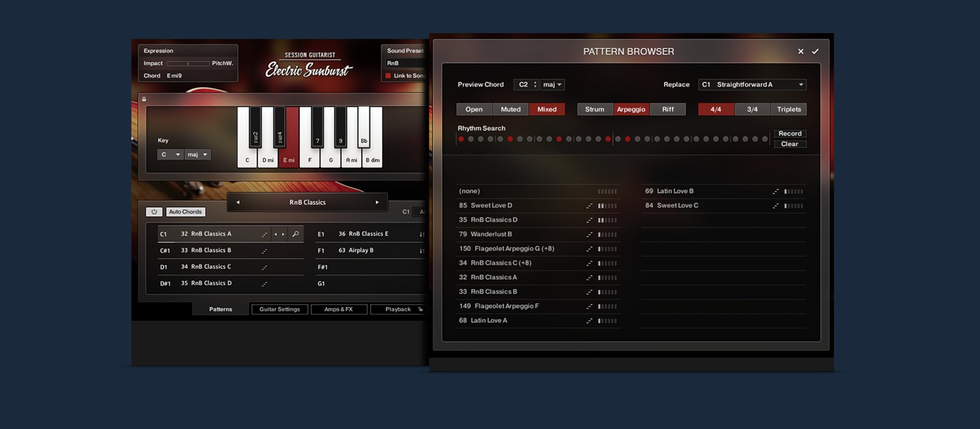Enable the Link to Song checkbox
Viewport: 980px width, 429px height.
coord(388,76)
